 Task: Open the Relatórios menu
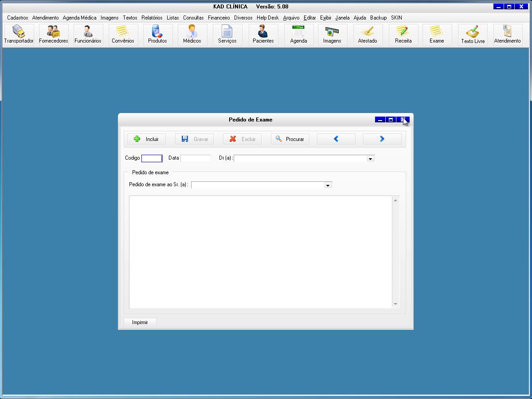tap(152, 18)
